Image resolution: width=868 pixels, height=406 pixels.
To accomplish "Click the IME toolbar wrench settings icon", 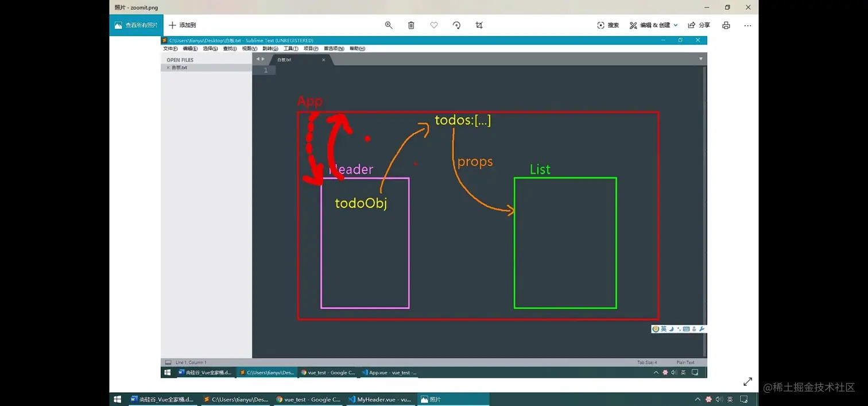I will [702, 329].
